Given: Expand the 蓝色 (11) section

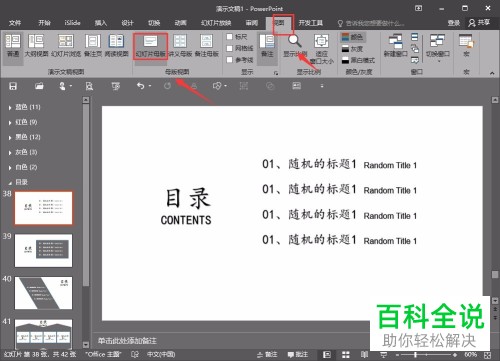Looking at the screenshot, I should [10, 108].
